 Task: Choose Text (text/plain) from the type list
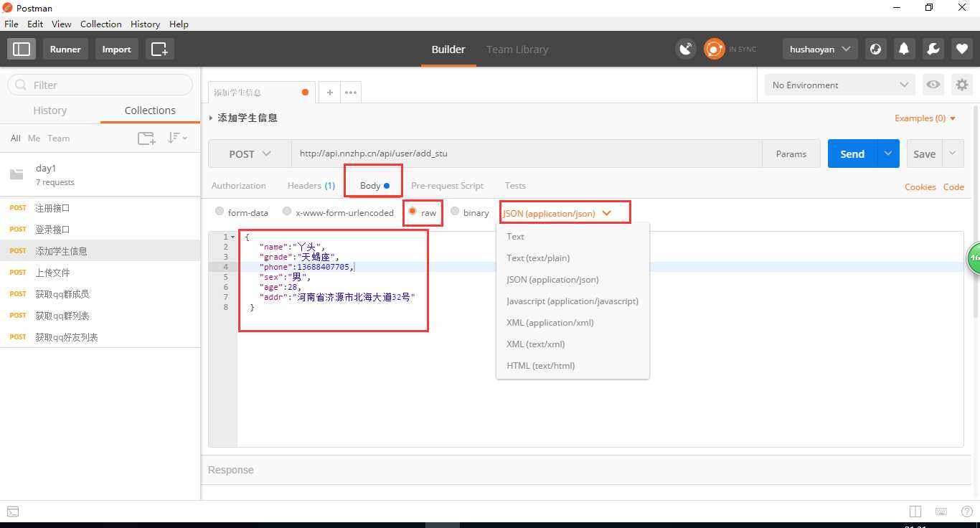pos(573,258)
